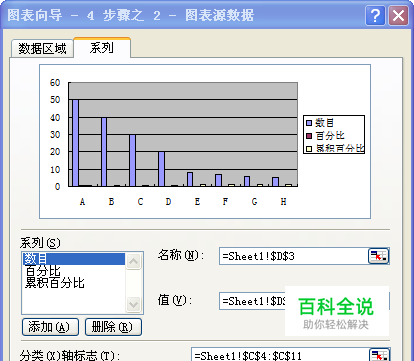Image resolution: width=414 pixels, height=361 pixels.
Task: Click the 60 value on the Y axis
Action: (x=55, y=82)
